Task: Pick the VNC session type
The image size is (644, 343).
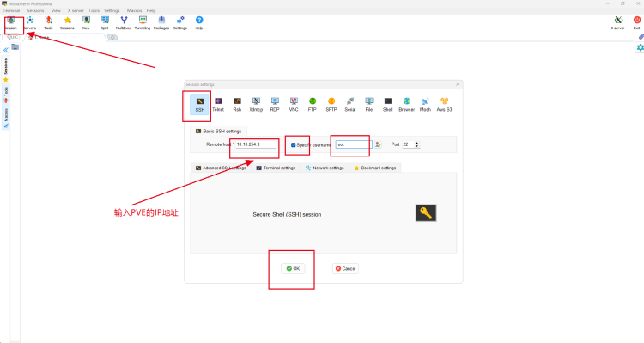Action: [x=294, y=105]
